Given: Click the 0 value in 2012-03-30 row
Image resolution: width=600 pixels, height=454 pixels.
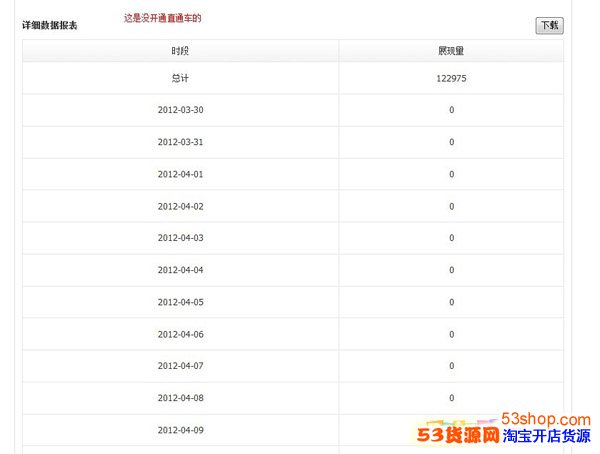Looking at the screenshot, I should point(452,110).
